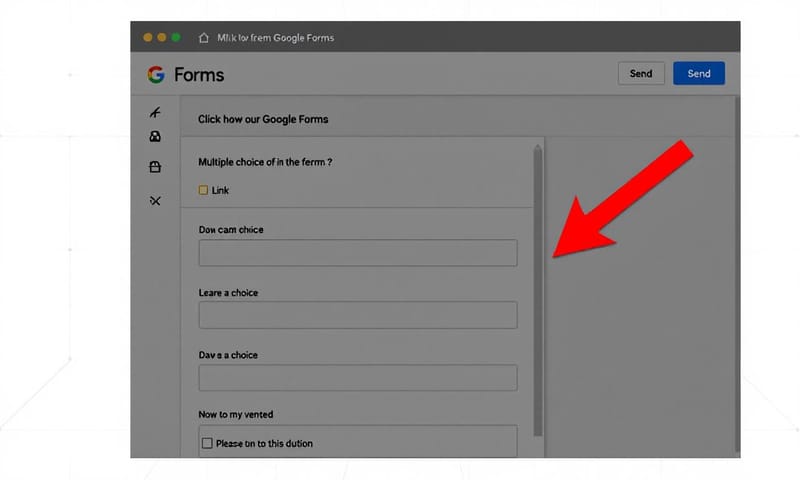Click the "Click how our Google Forms" header
This screenshot has height=480, width=800.
(263, 119)
